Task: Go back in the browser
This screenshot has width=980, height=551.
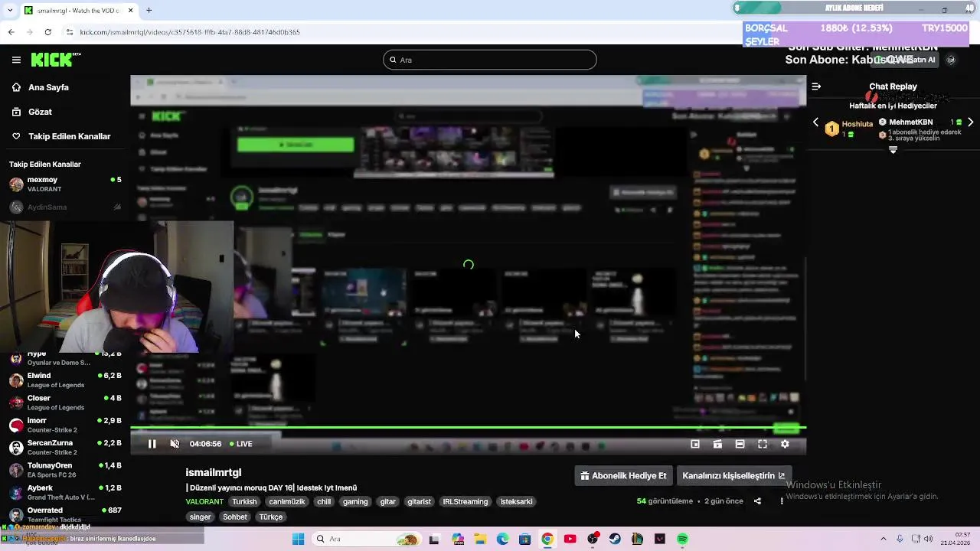Action: 11,32
